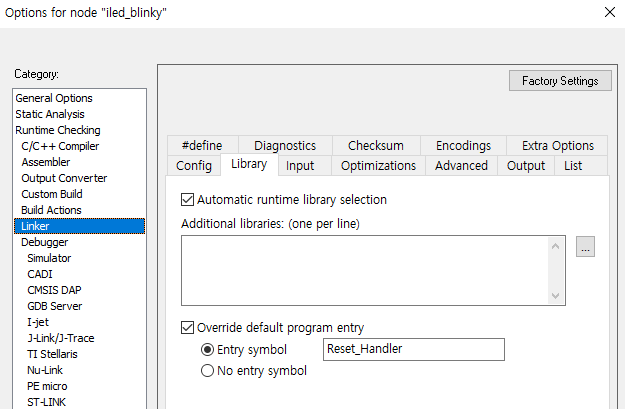
Task: Click the Reset_Handler entry symbol field
Action: click(414, 350)
